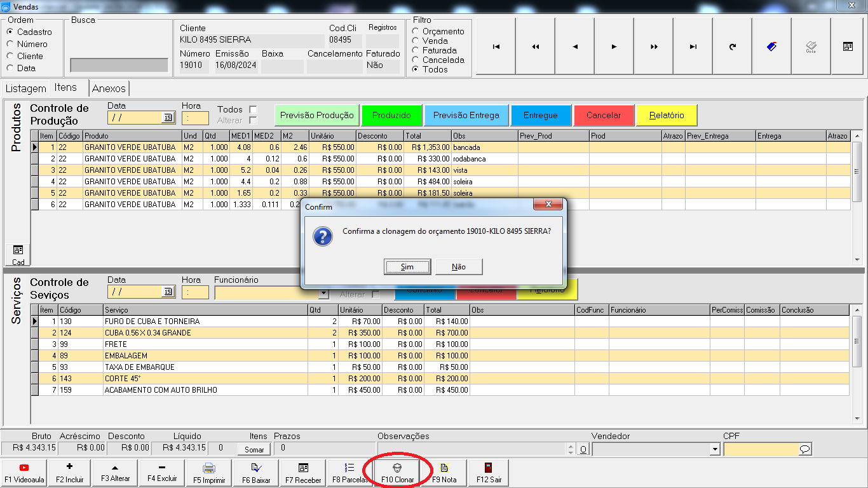Select Faturada filter option
Image resolution: width=868 pixels, height=488 pixels.
tap(416, 50)
